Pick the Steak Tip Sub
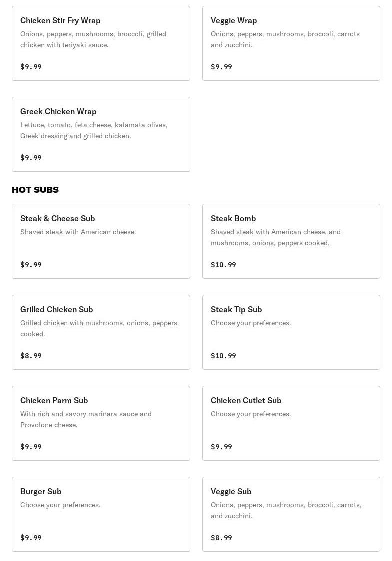Viewport: 392px width, 561px height. [x=291, y=332]
